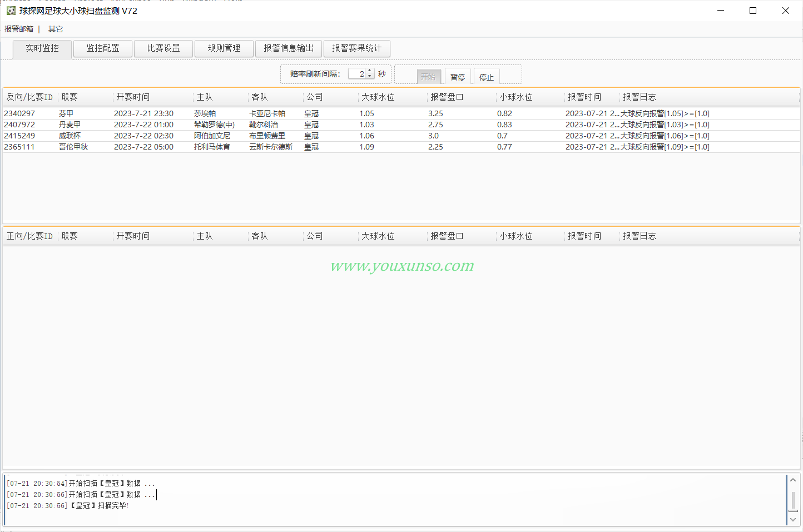The width and height of the screenshot is (803, 532).
Task: Decrease the odds refresh interval with down arrow
Action: (370, 77)
